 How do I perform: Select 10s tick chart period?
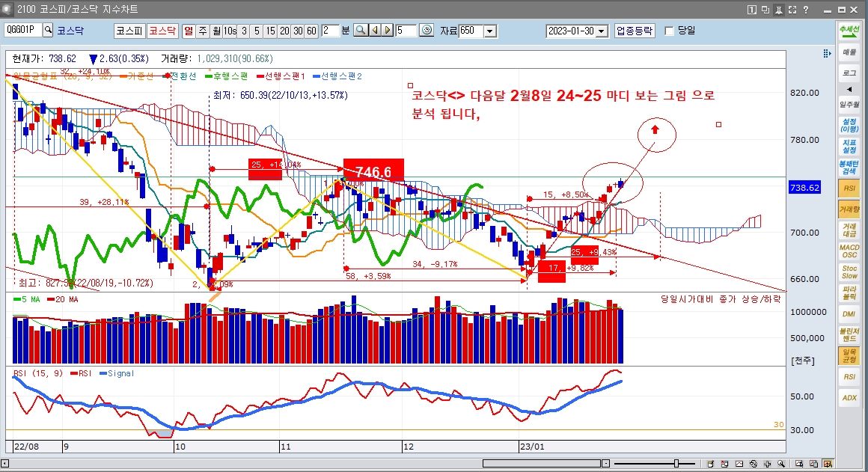click(x=230, y=31)
